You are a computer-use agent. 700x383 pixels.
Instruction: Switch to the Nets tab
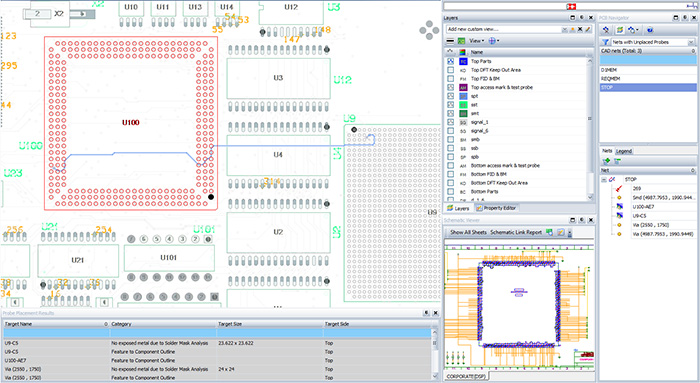[x=607, y=151]
